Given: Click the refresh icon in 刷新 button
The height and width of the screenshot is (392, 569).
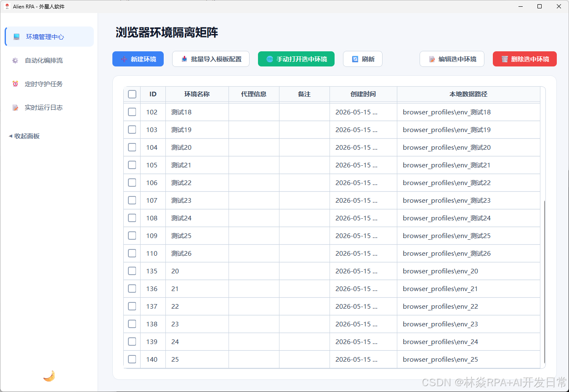Looking at the screenshot, I should pos(355,59).
